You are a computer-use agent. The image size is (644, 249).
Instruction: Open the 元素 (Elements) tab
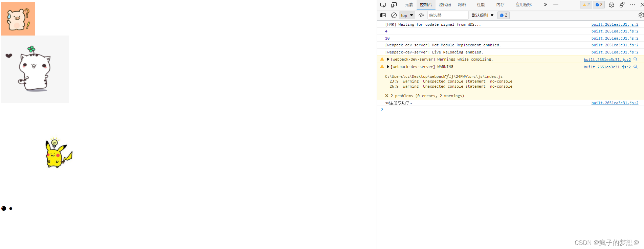pos(409,5)
